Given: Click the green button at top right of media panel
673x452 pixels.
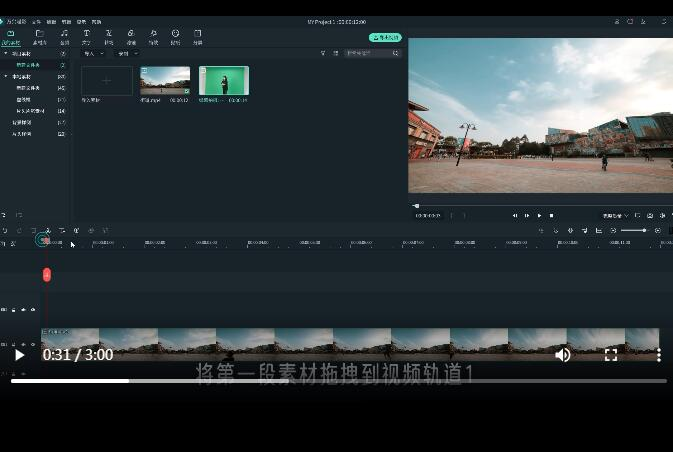Looking at the screenshot, I should [385, 37].
